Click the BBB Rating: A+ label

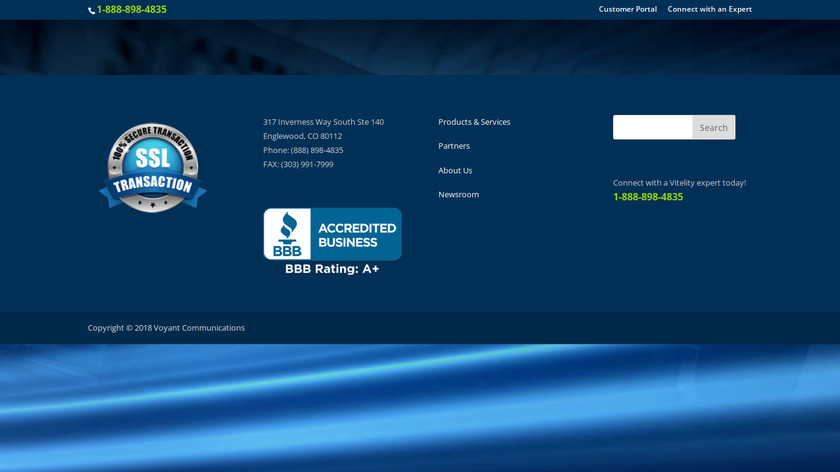332,269
